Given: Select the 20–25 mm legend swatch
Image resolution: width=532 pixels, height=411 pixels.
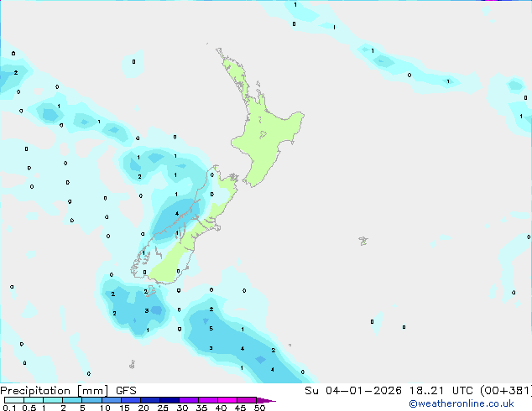Looking at the screenshot, I should (x=149, y=400).
